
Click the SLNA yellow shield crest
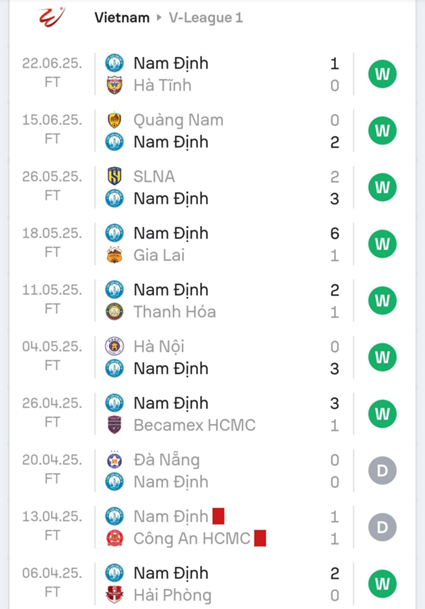click(x=115, y=176)
